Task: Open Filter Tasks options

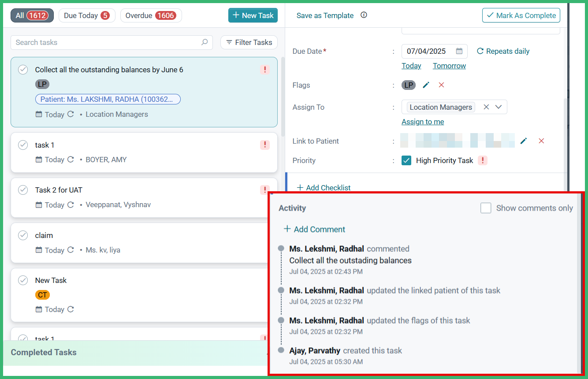Action: [x=249, y=42]
